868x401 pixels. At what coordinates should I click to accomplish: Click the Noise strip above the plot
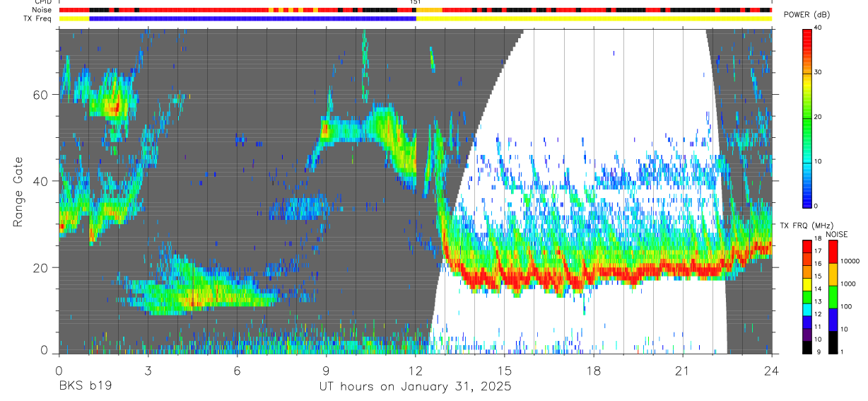coord(415,11)
